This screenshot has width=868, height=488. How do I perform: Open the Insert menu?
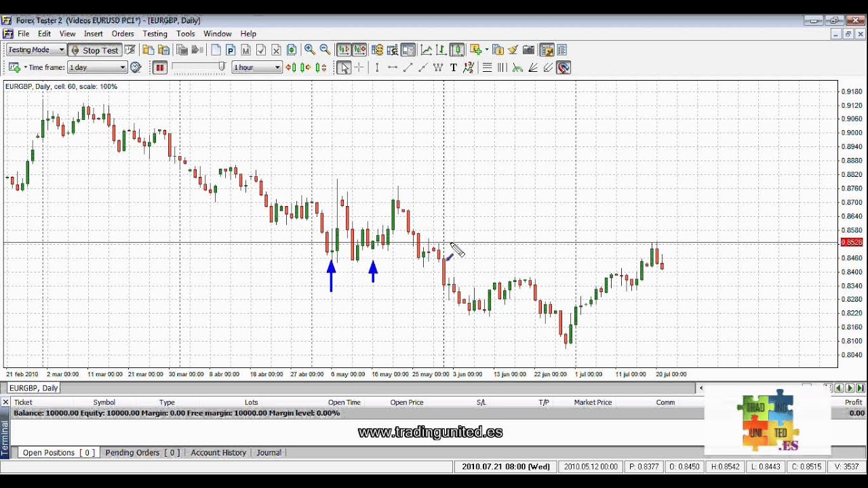pos(94,33)
